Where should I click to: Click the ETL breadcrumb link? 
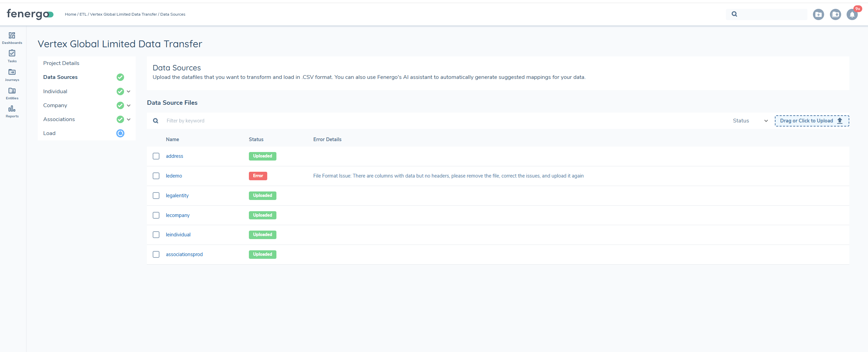click(83, 14)
